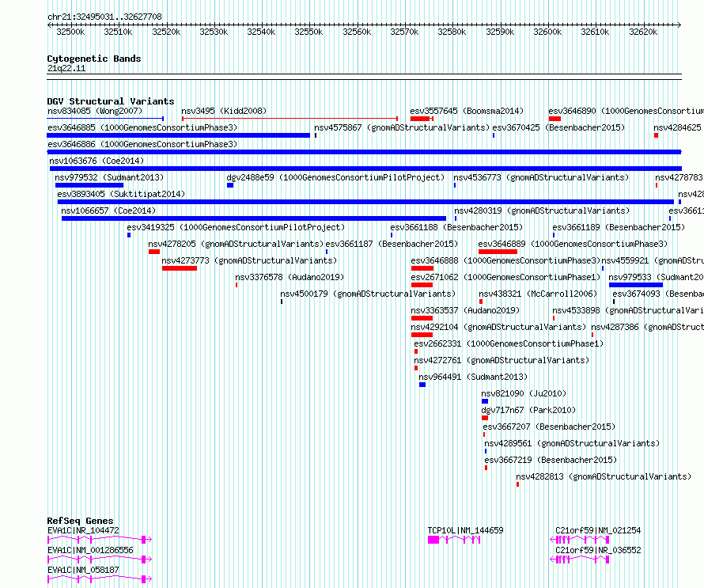Select nsv4287386 gnomAD variant label
The width and height of the screenshot is (704, 588).
(647, 327)
